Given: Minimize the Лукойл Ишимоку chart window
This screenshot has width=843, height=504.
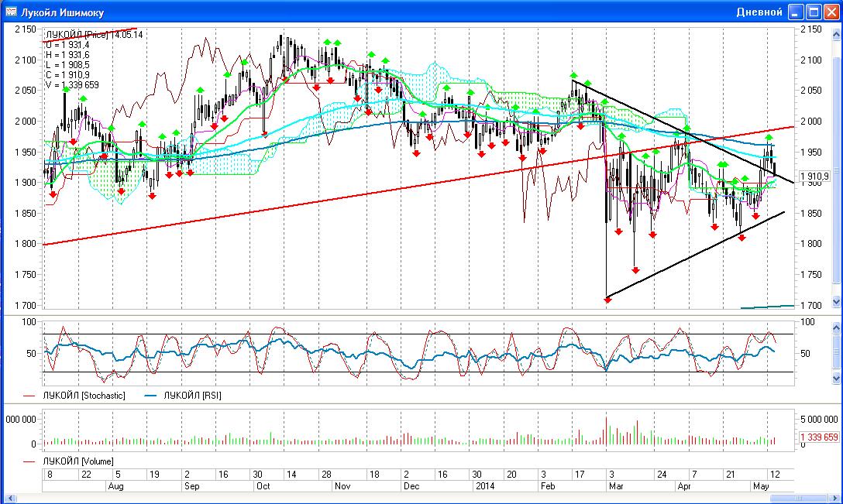Looking at the screenshot, I should (x=797, y=12).
